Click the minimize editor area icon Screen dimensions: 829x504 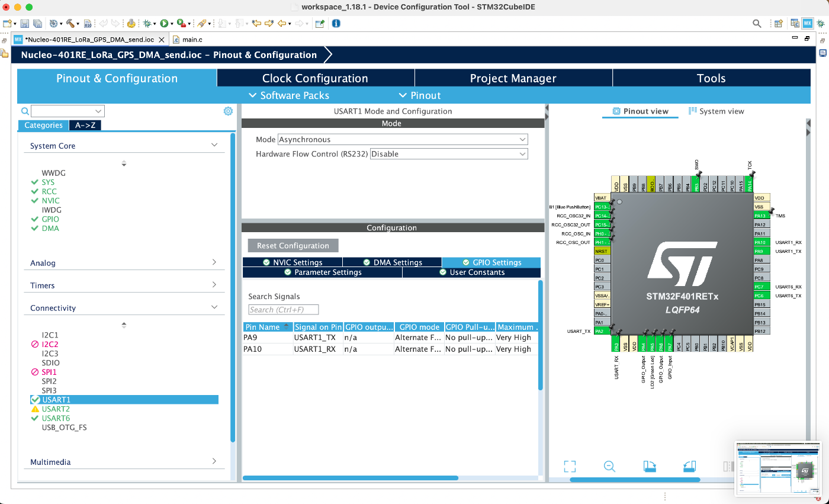(795, 38)
